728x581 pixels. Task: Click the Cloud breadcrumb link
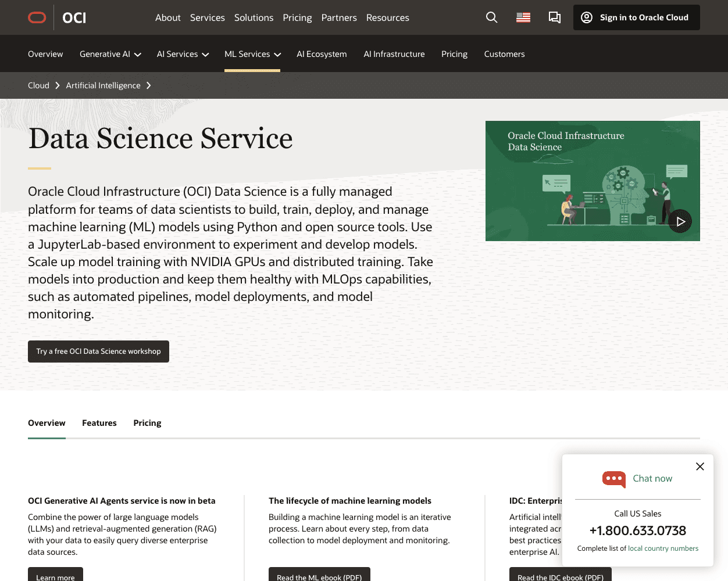[x=38, y=85]
